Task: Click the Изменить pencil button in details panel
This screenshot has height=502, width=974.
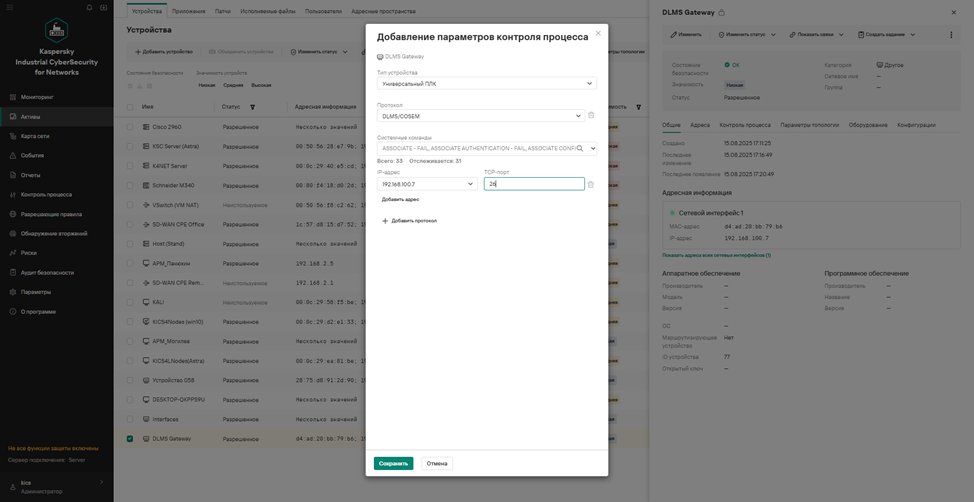Action: [x=686, y=35]
